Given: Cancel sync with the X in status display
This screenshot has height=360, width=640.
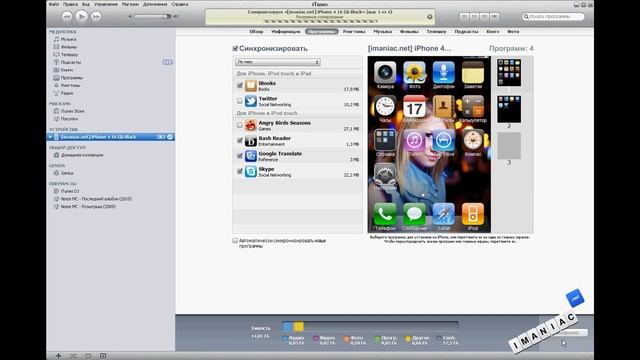Looking at the screenshot, I should 429,17.
